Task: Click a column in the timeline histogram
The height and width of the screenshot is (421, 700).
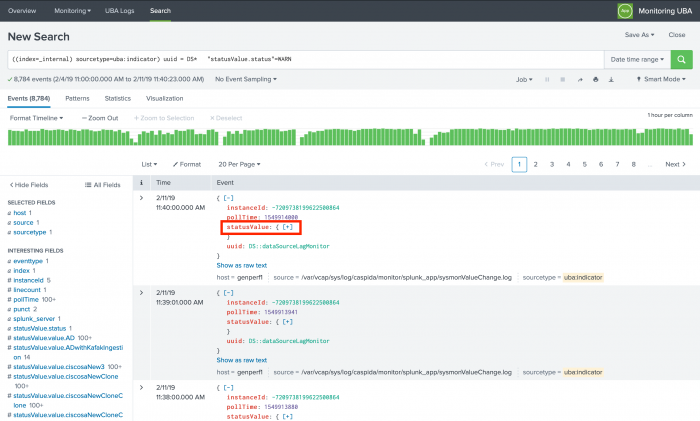Action: point(350,137)
